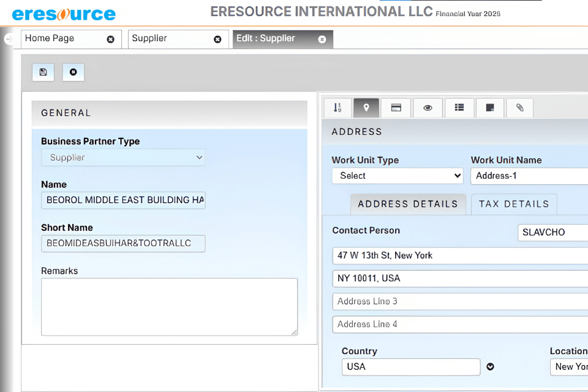The width and height of the screenshot is (588, 392).
Task: Click the ERESOURCE INTERNATIONAL LLC title
Action: tap(322, 12)
